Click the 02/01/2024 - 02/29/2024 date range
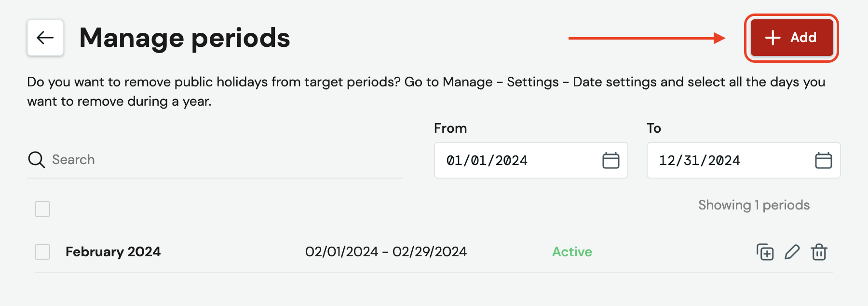Viewport: 868px width, 306px height. click(x=386, y=252)
